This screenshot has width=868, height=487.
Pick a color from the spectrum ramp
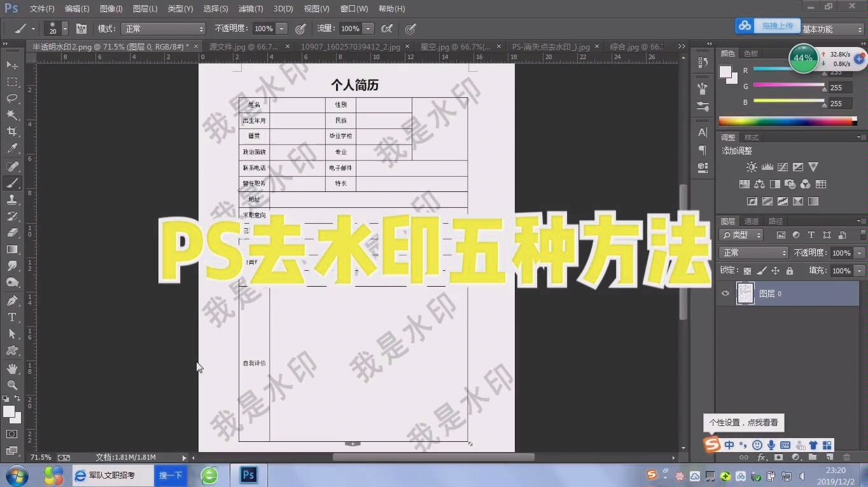788,121
